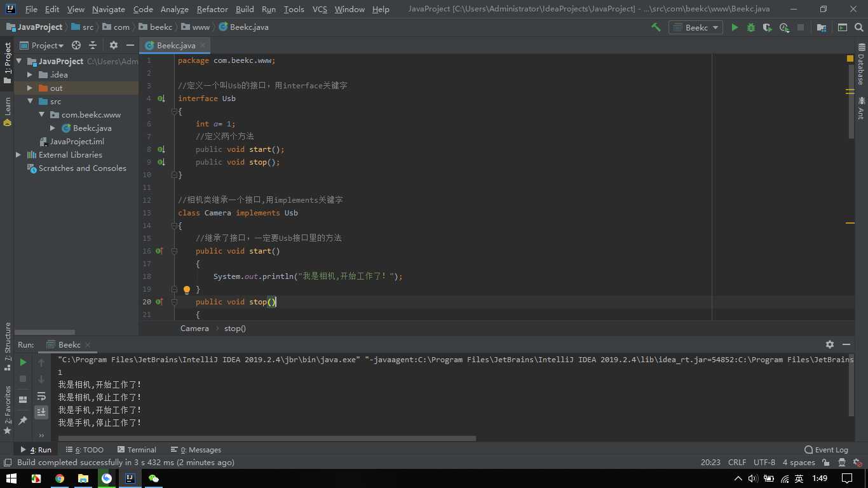This screenshot has width=868, height=488.
Task: Expand External Libraries node
Action: coord(18,155)
